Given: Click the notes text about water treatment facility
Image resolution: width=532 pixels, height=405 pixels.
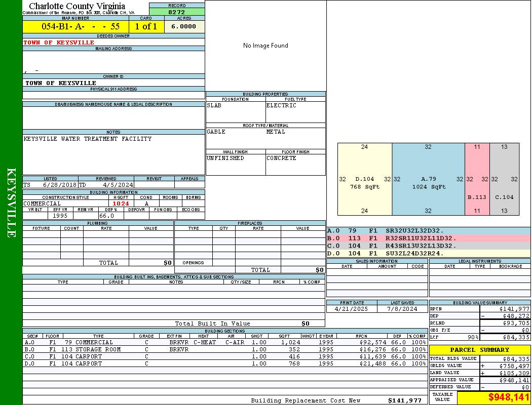Looking at the screenshot, I should point(88,139).
